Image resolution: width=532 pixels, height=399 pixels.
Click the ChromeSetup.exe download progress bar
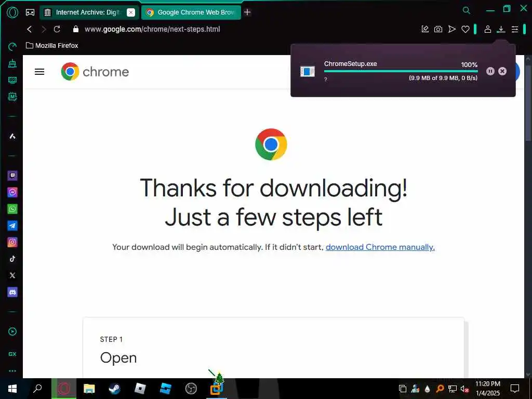(401, 71)
